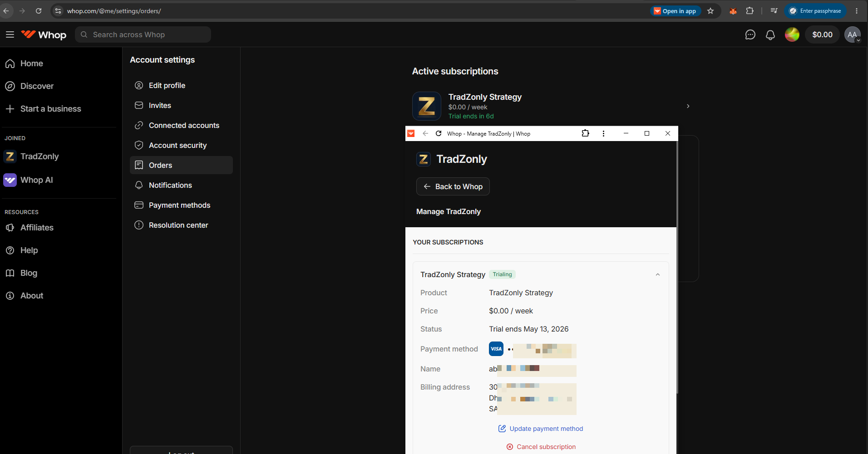Click the Connected accounts link icon
This screenshot has height=454, width=868.
[139, 125]
